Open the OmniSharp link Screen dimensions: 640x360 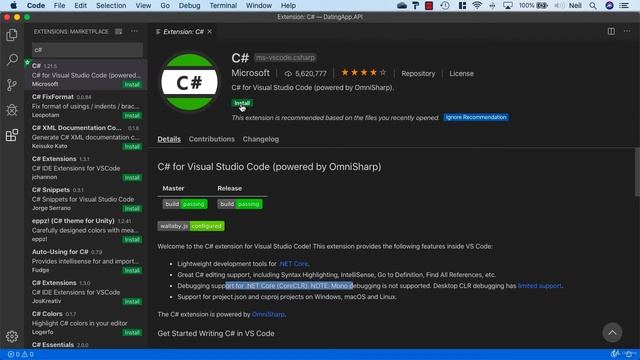268,314
